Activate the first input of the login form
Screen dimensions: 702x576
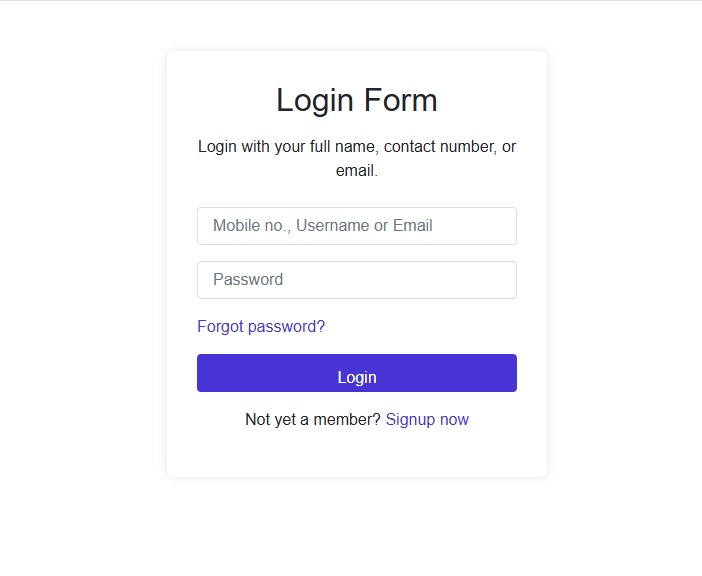[x=356, y=226]
